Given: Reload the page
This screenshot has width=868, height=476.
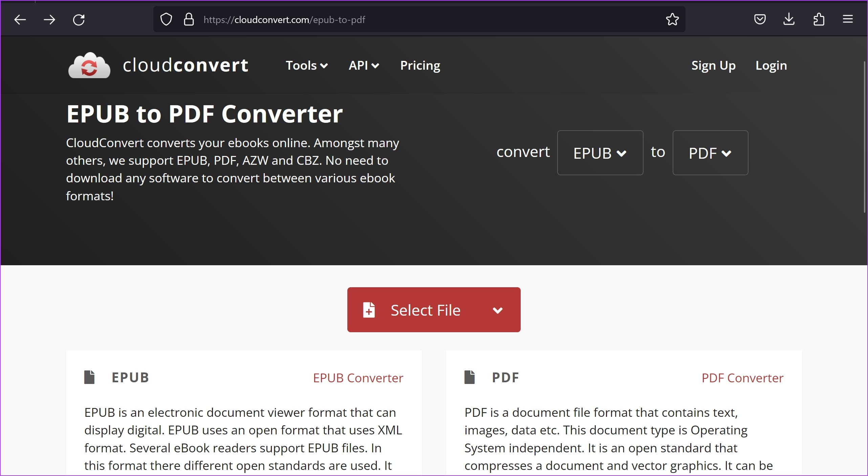Looking at the screenshot, I should pyautogui.click(x=79, y=19).
